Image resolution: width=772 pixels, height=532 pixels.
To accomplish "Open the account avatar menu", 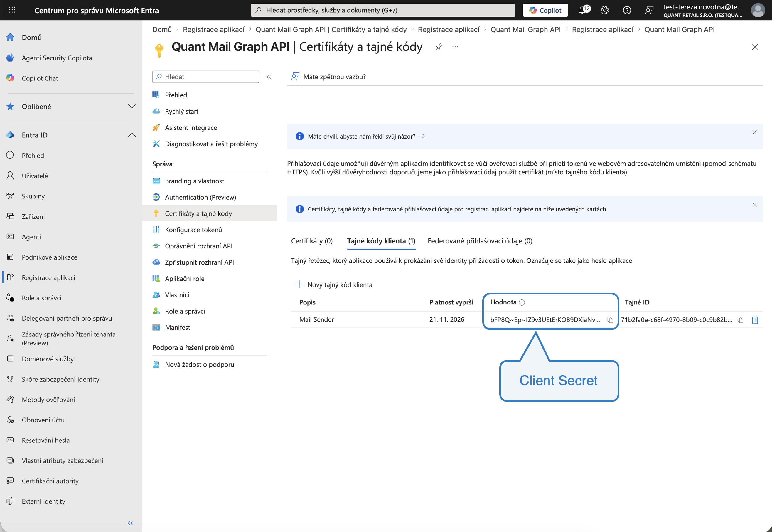I will (x=757, y=10).
